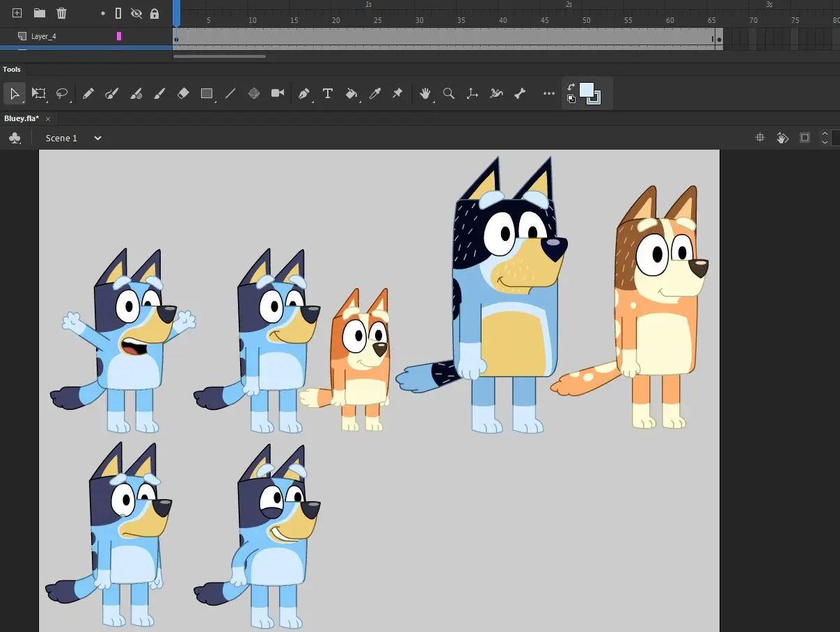This screenshot has height=632, width=840.
Task: Select the Eraser tool
Action: pos(183,93)
